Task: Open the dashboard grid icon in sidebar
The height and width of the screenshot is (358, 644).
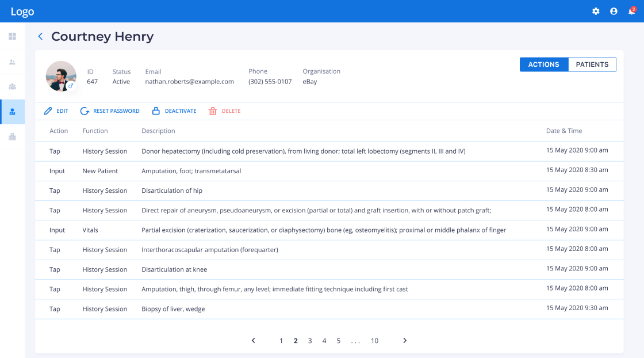Action: point(12,36)
